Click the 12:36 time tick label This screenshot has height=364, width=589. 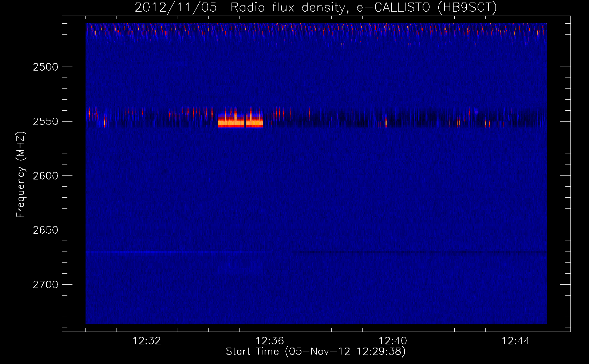click(x=270, y=341)
